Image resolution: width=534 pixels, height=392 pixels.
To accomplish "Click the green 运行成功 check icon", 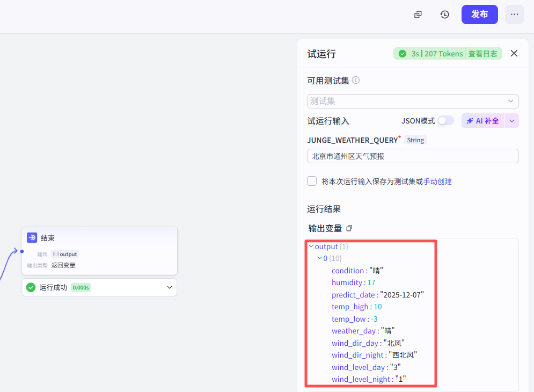I will coord(31,287).
